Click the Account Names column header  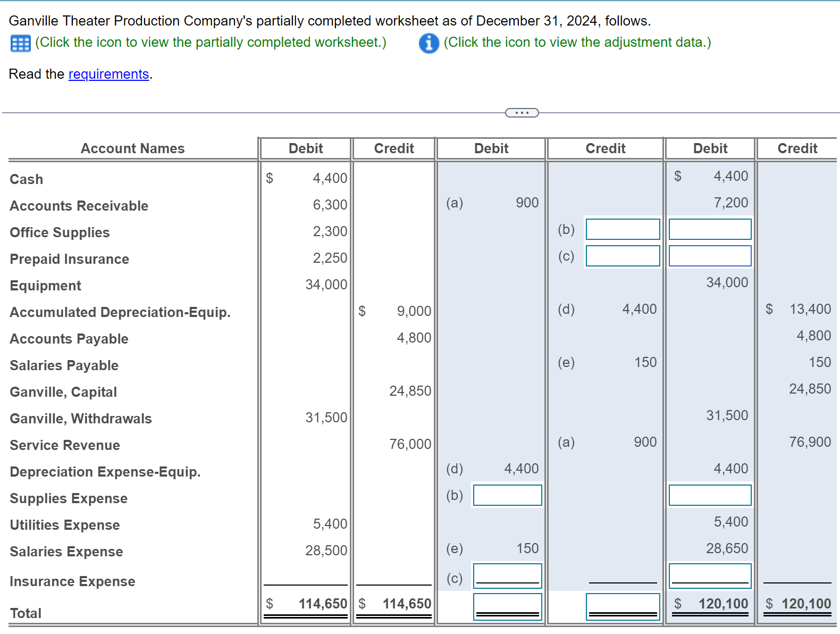132,148
